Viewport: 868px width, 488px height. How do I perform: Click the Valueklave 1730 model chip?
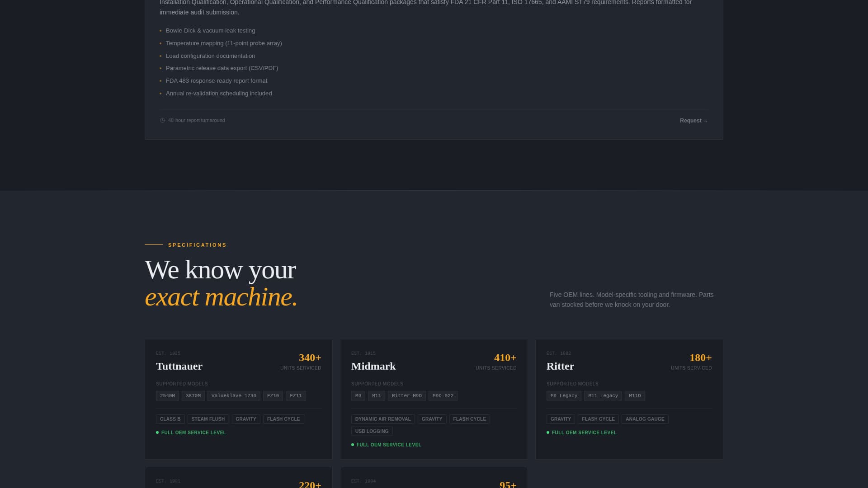[234, 395]
